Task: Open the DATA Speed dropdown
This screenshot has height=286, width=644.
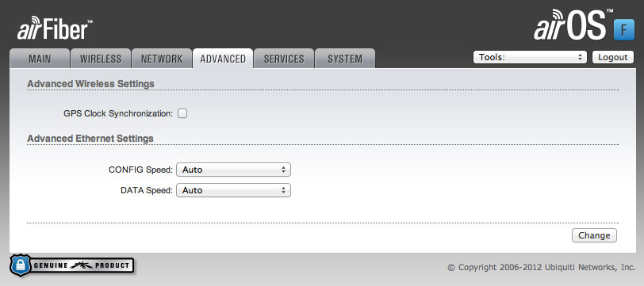Action: click(233, 190)
